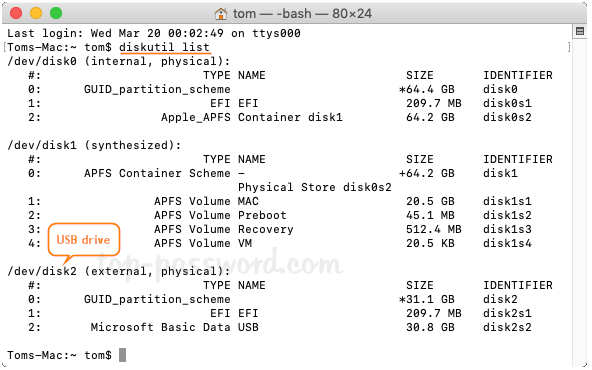Screen dimensions: 592x370
Task: Click the window title 'tom — -bash — 80×24'
Action: click(x=302, y=14)
